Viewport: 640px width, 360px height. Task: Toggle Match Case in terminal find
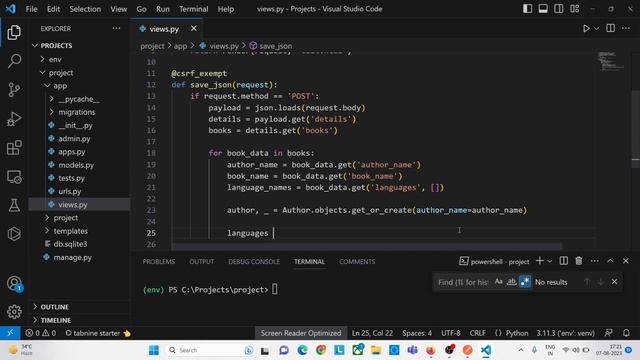click(498, 282)
